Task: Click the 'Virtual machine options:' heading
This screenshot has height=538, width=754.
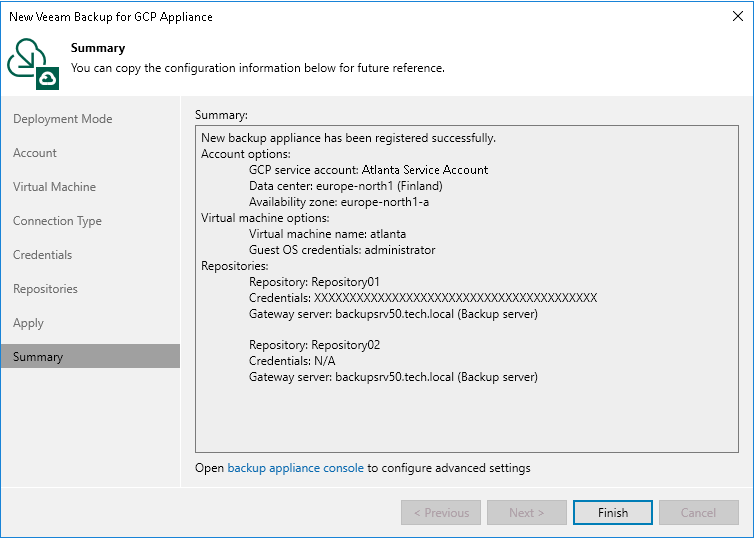Action: (x=265, y=218)
